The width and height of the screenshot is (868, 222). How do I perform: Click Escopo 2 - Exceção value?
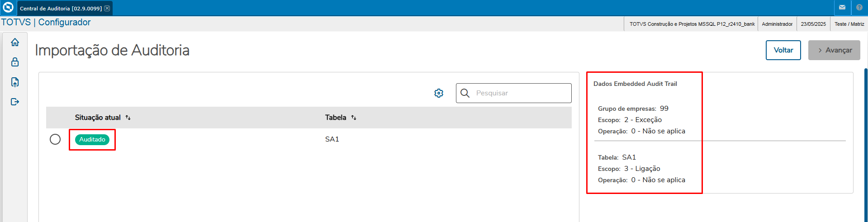click(x=643, y=120)
